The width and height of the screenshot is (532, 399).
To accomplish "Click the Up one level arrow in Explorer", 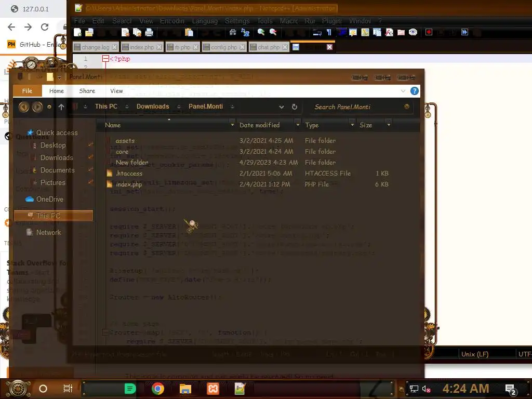I will [61, 107].
